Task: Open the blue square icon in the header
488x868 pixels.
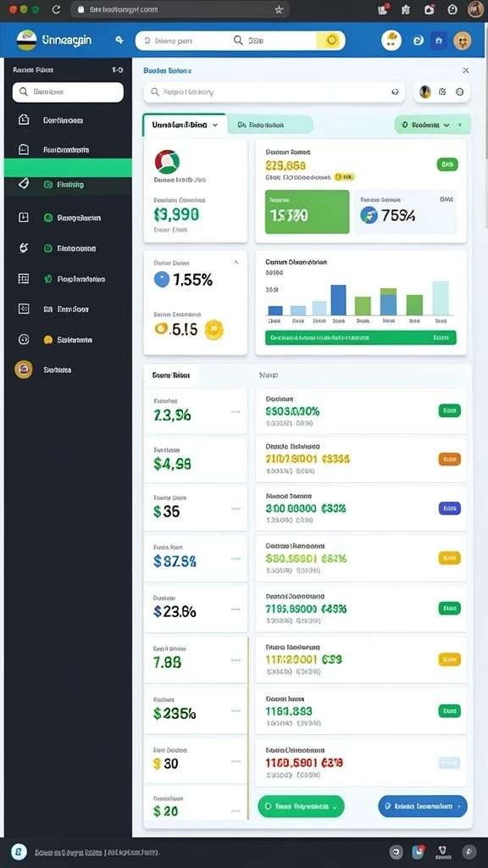Action: pos(439,40)
